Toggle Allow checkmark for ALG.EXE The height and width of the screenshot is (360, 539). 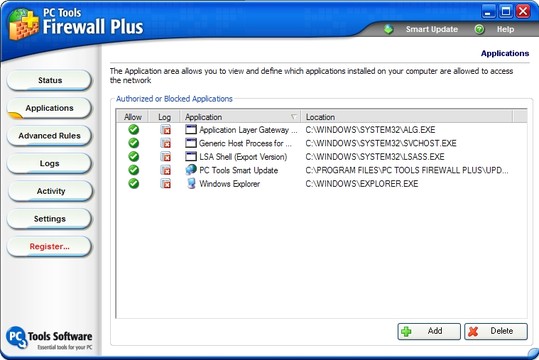coord(133,130)
